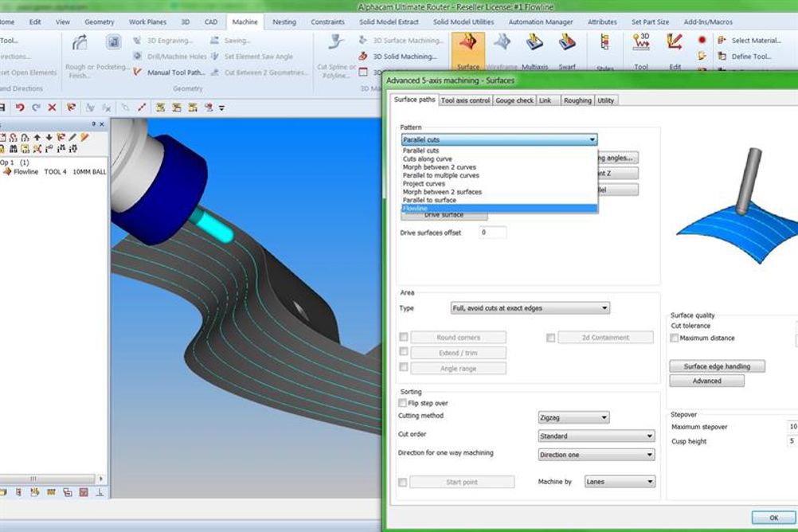
Task: Click the Rough or Finish icon
Action: 80,43
